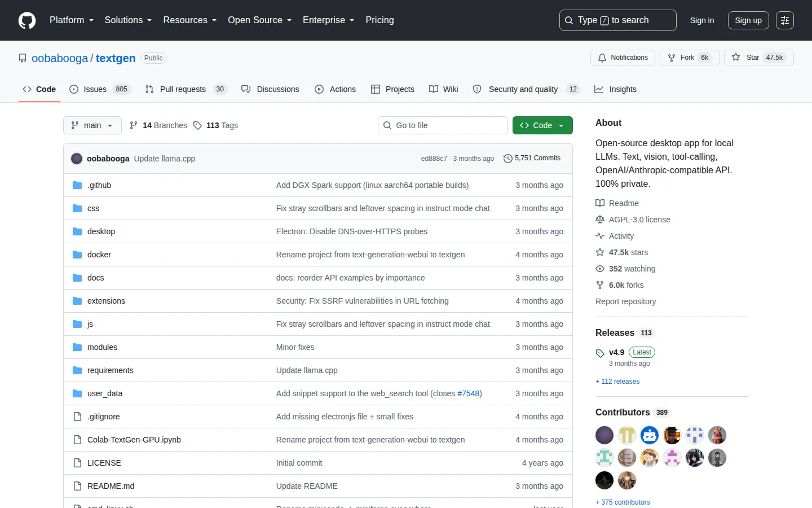Click oobabooga's avatar in commit header
Viewport: 812px width, 508px height.
77,159
